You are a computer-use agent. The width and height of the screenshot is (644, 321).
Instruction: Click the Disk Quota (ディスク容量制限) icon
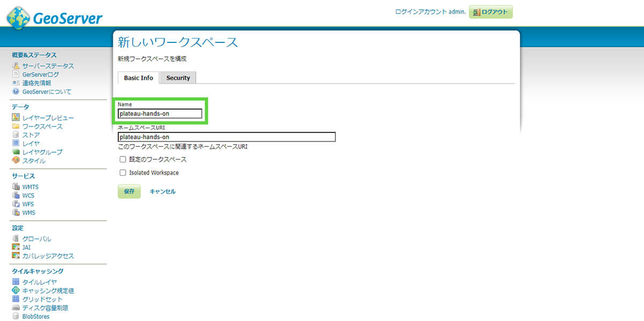(16, 308)
